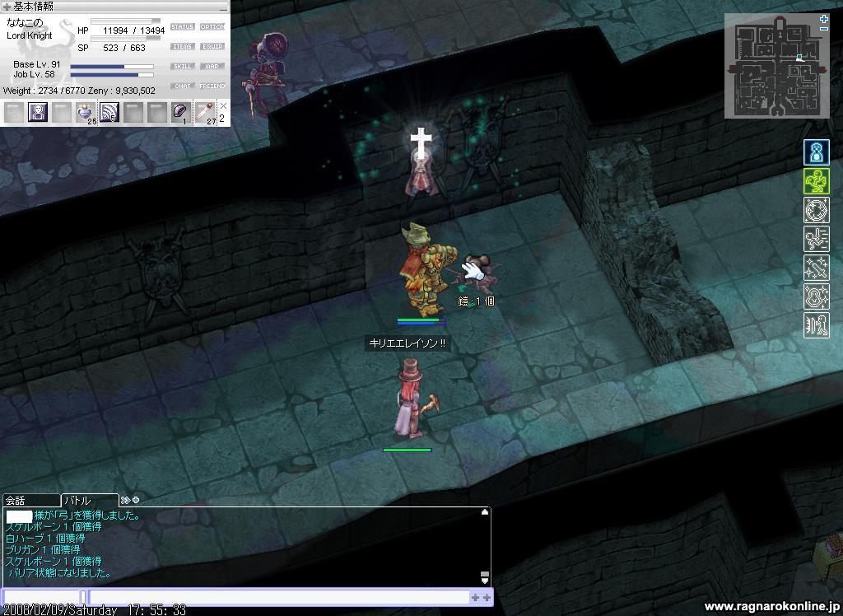Viewport: 843px width, 616px height.
Task: Click the bottom walking-figure buff icon
Action: pyautogui.click(x=816, y=325)
